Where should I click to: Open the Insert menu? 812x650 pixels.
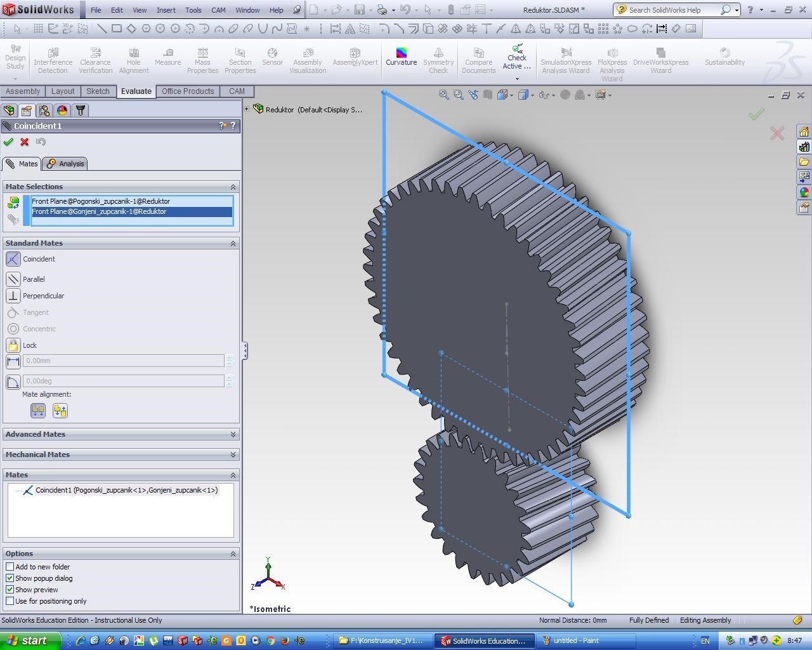click(x=166, y=10)
